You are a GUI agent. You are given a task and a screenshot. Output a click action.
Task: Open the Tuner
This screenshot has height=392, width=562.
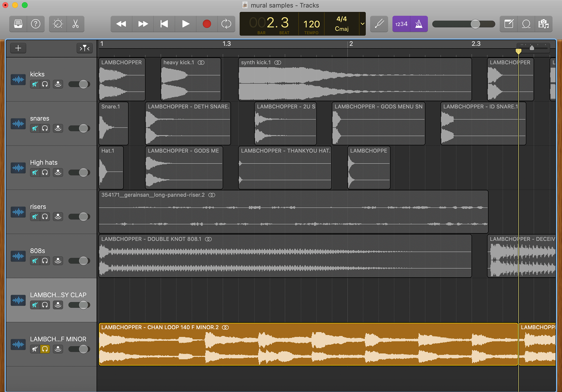click(379, 24)
